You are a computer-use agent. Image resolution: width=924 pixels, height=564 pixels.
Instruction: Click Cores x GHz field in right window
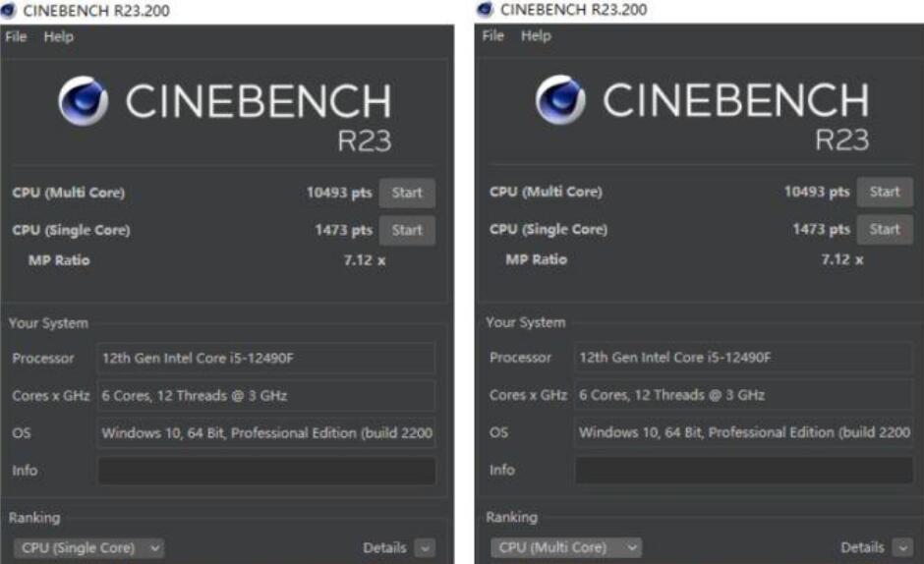(x=744, y=394)
